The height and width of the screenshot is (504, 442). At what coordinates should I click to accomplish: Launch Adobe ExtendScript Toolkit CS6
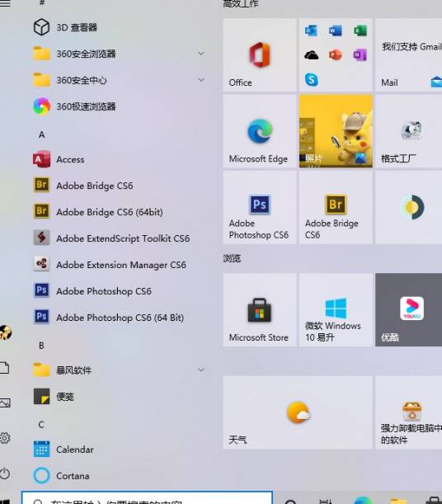point(120,238)
